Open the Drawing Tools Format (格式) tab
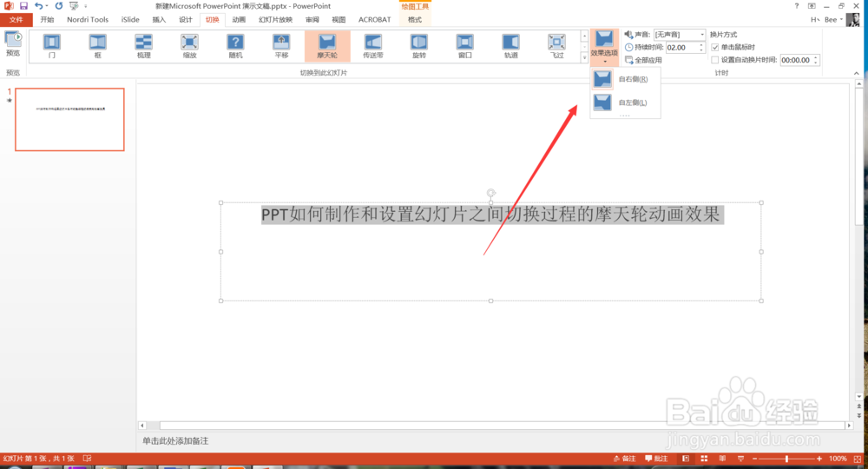The width and height of the screenshot is (868, 469). (415, 19)
